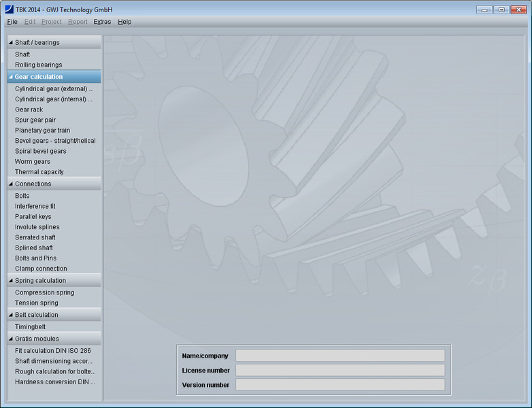This screenshot has height=408, width=532.
Task: Select Spiral bevel gears module
Action: coord(40,151)
